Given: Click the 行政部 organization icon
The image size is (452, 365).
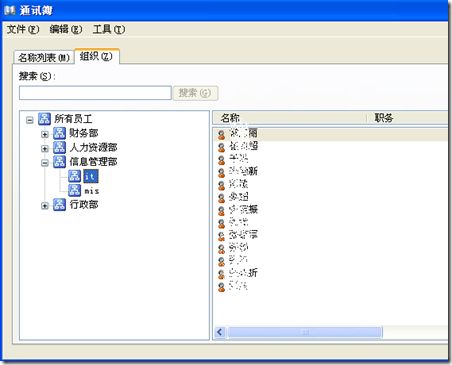Looking at the screenshot, I should pos(59,204).
